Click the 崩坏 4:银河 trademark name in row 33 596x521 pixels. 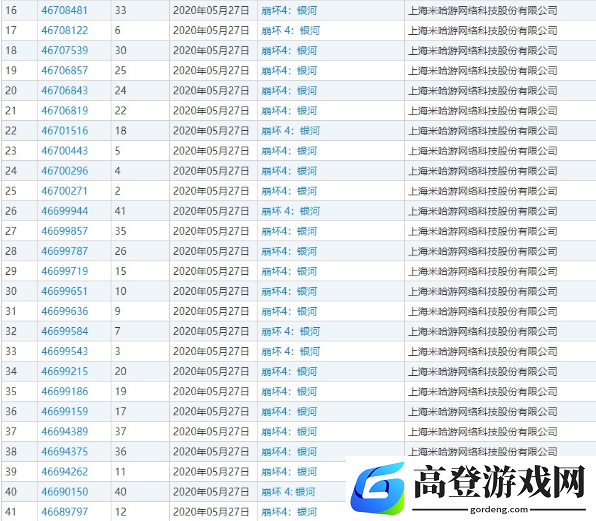pos(290,351)
